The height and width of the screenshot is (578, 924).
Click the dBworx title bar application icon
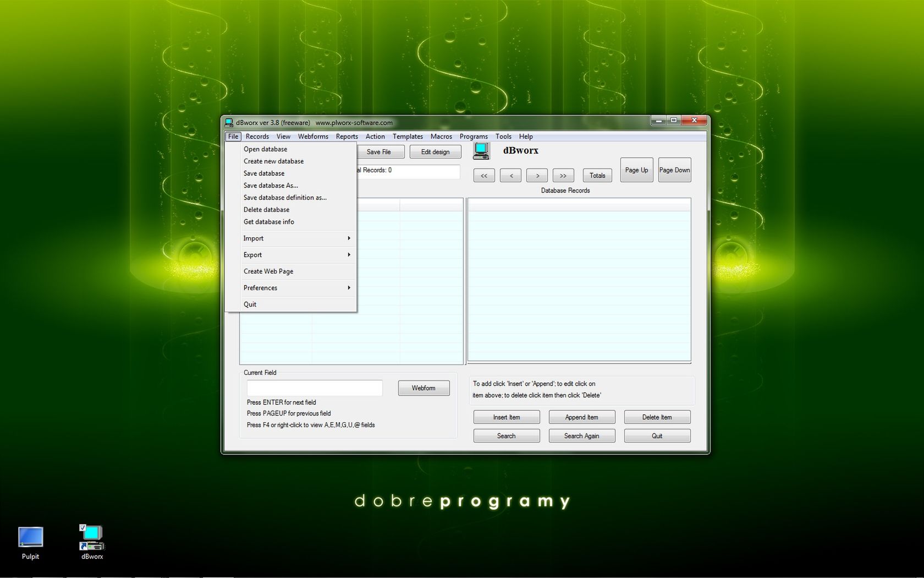pyautogui.click(x=229, y=122)
